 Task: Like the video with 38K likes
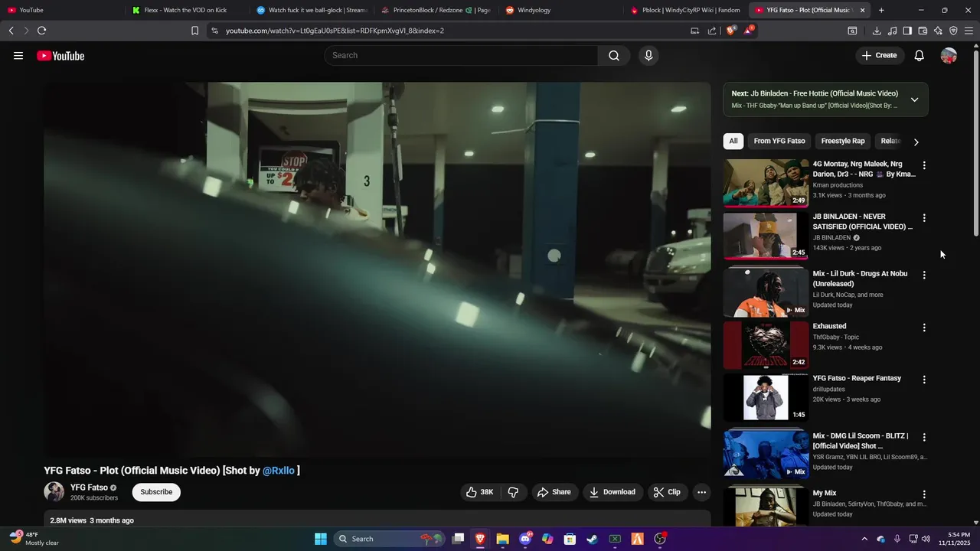click(x=480, y=492)
